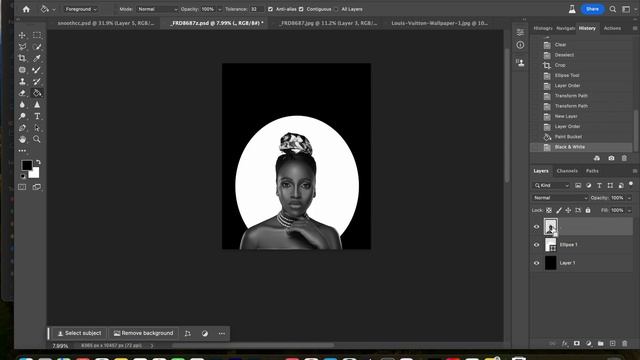The width and height of the screenshot is (640, 360).
Task: Click the foreground color swatch
Action: 27,165
